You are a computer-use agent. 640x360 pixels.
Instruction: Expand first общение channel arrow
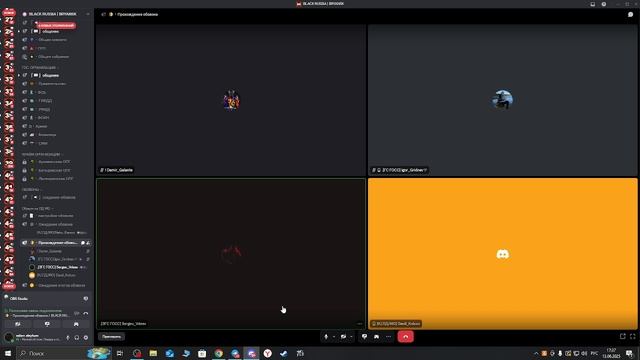(x=19, y=31)
